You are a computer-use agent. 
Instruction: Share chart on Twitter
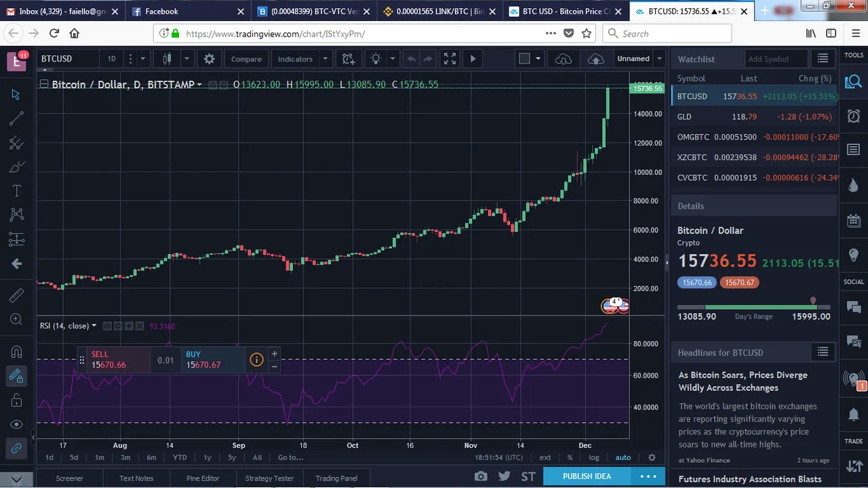[x=505, y=476]
